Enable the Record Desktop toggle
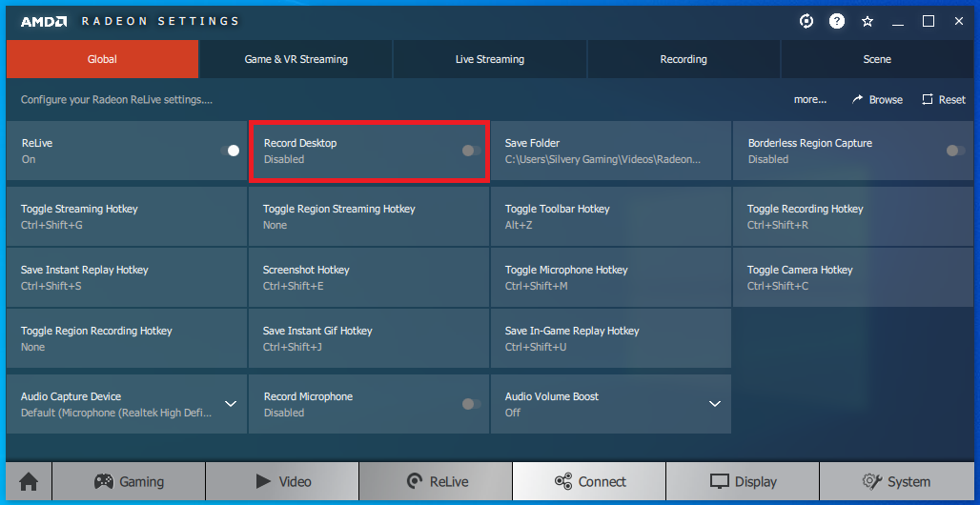 click(x=471, y=151)
